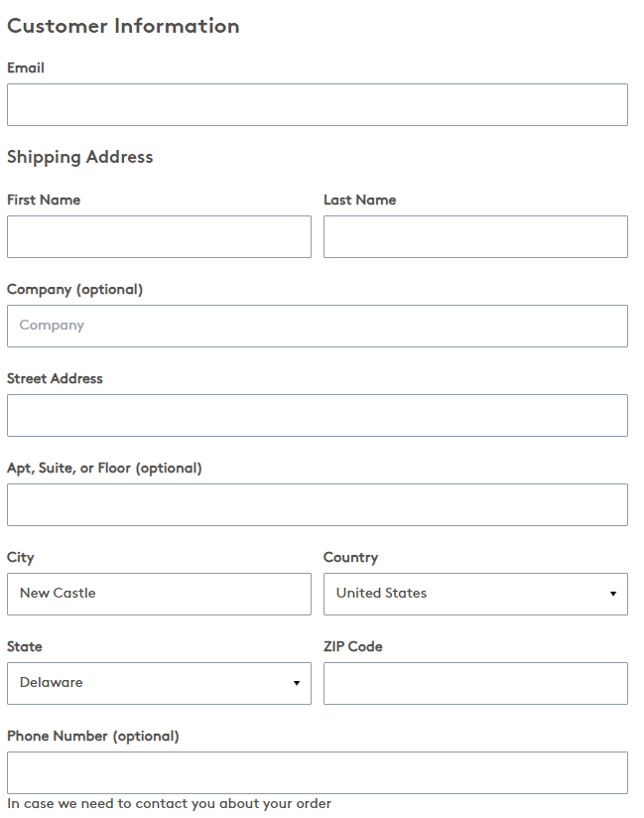Click the Company (optional) label
The image size is (644, 818).
point(74,289)
